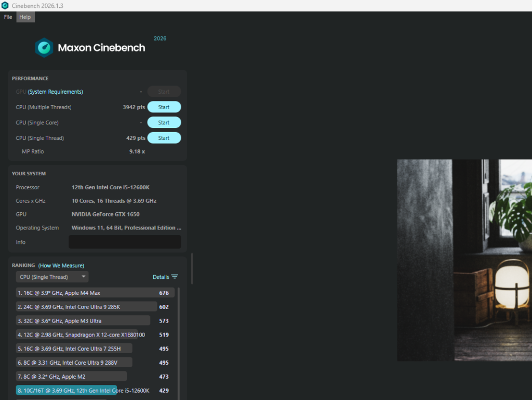Click the score 676 in ranking

[164, 293]
